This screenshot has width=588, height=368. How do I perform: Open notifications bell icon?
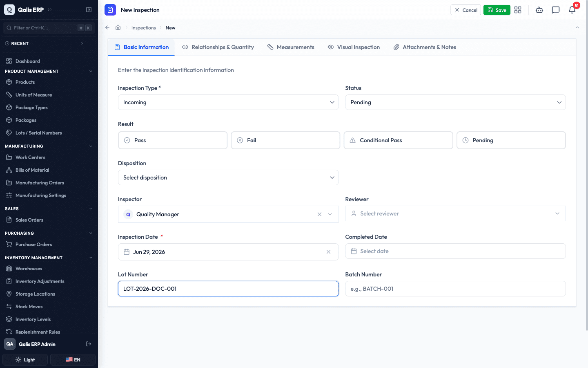pyautogui.click(x=572, y=10)
